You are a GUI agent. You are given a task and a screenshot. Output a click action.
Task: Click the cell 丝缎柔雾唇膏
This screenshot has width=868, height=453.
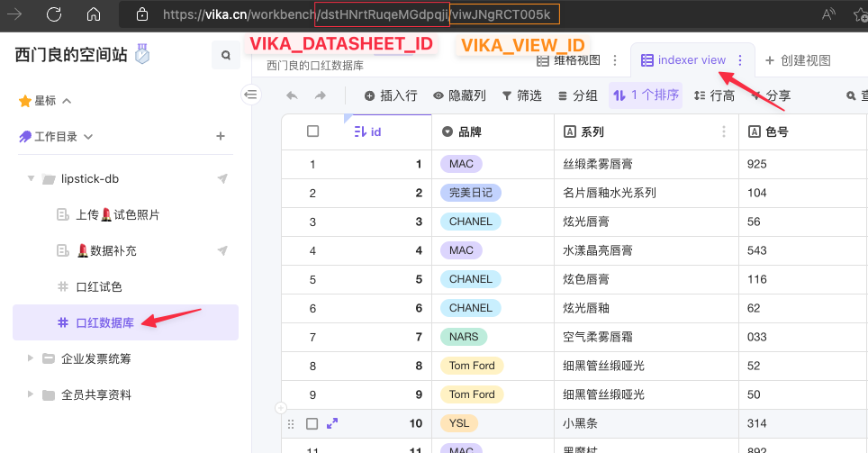click(646, 164)
